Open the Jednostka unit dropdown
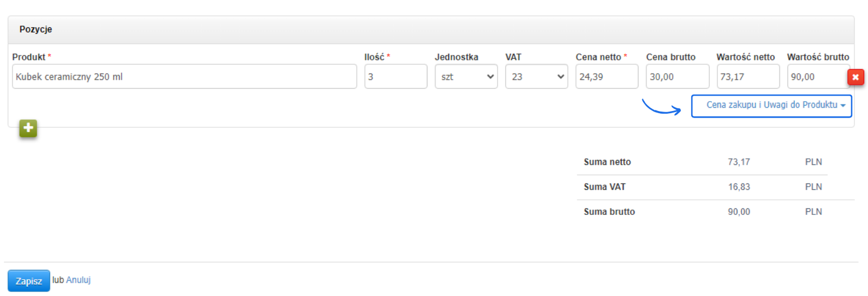Viewport: 868px width, 296px height. (x=466, y=77)
